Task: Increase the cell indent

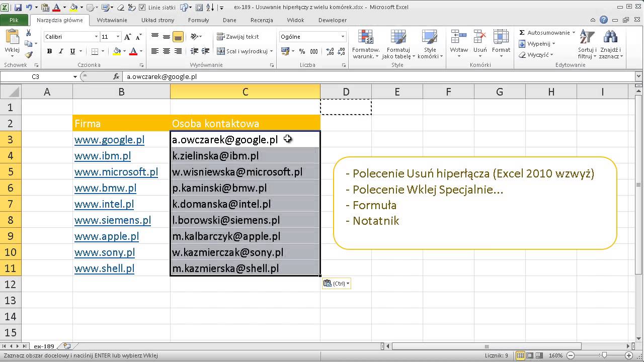Action: [x=206, y=51]
